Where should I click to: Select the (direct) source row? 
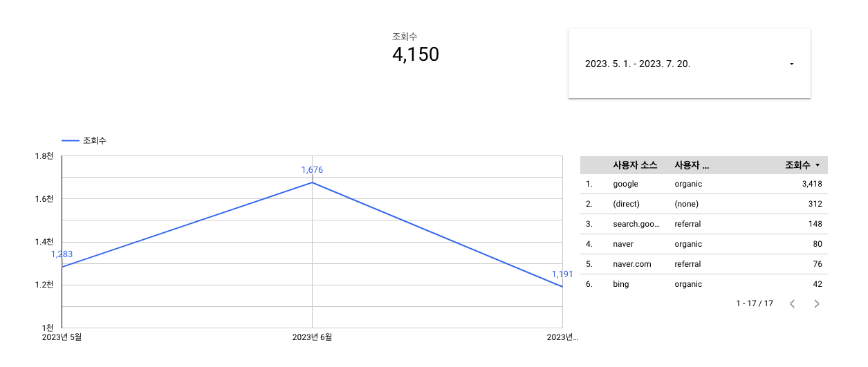tap(703, 204)
